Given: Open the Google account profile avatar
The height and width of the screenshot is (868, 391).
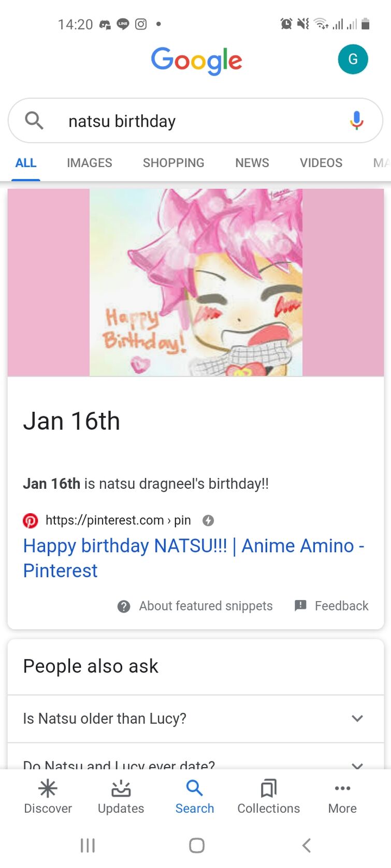Looking at the screenshot, I should coord(353,59).
